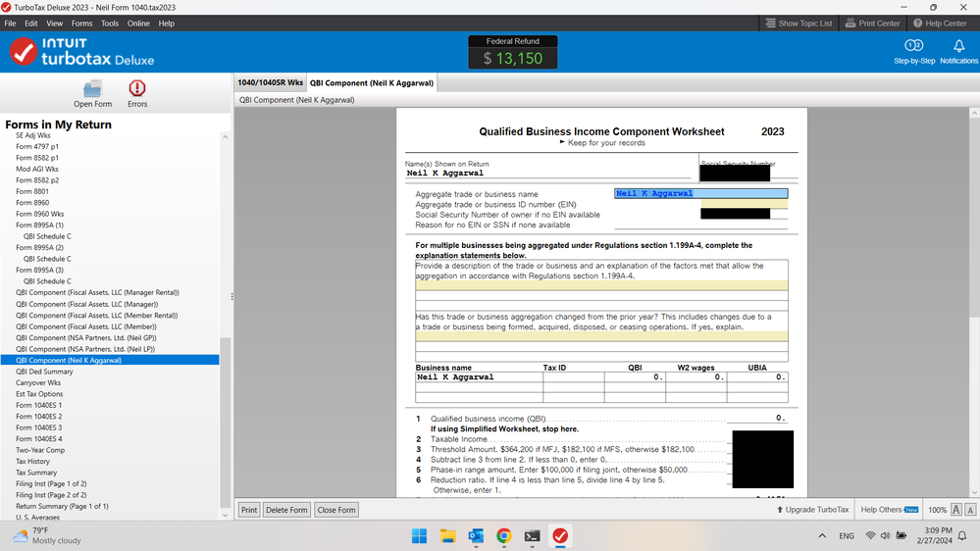Increase form font size with larger A

point(956,510)
